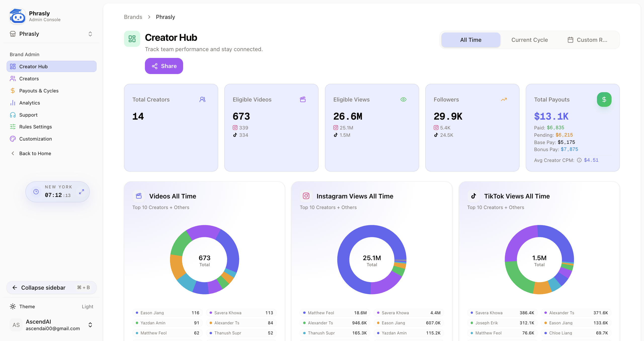Viewport: 644px width, 341px height.
Task: Open Payouts & Cycles in sidebar
Action: coord(39,91)
